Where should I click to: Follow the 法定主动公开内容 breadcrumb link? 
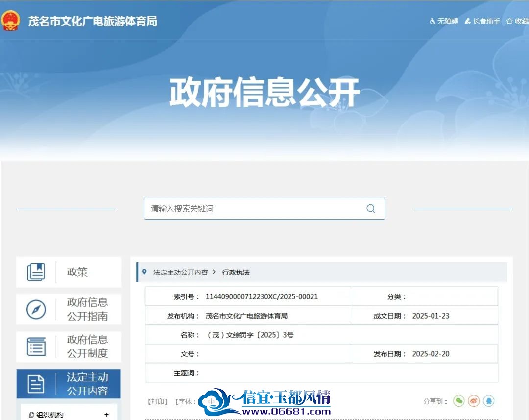pyautogui.click(x=180, y=272)
